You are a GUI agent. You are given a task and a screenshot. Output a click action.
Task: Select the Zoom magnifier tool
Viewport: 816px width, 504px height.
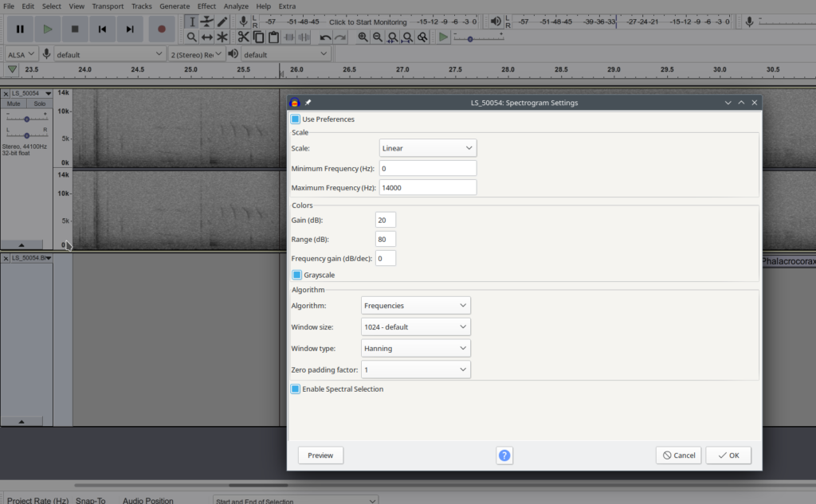point(192,37)
